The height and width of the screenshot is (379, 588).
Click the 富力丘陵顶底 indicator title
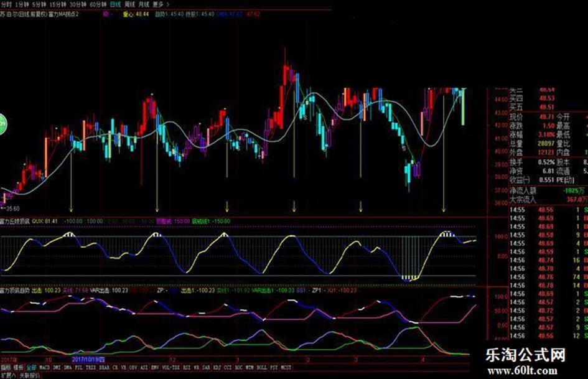coord(15,222)
